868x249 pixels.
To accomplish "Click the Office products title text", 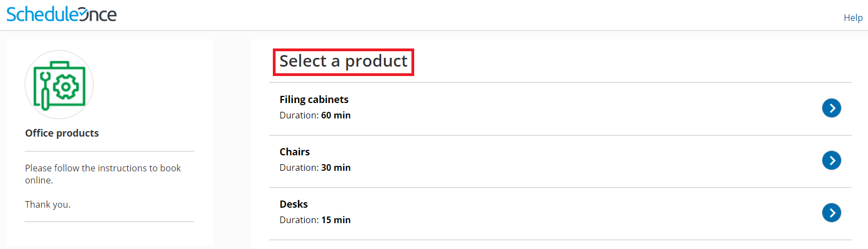I will coord(62,133).
